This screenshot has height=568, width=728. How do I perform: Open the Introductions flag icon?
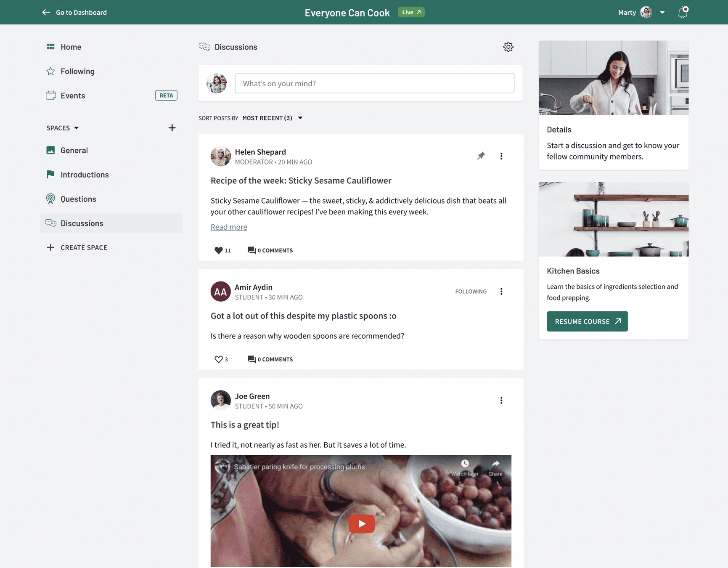point(50,174)
